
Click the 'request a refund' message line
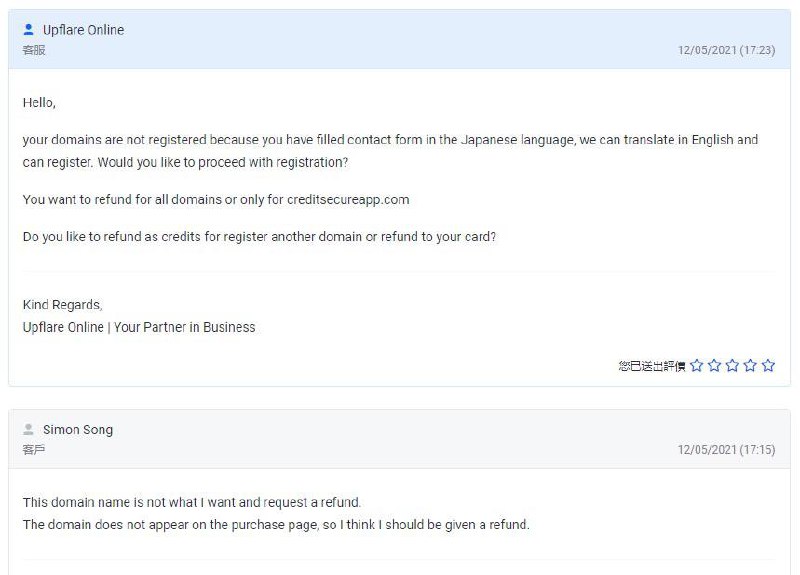coord(191,502)
